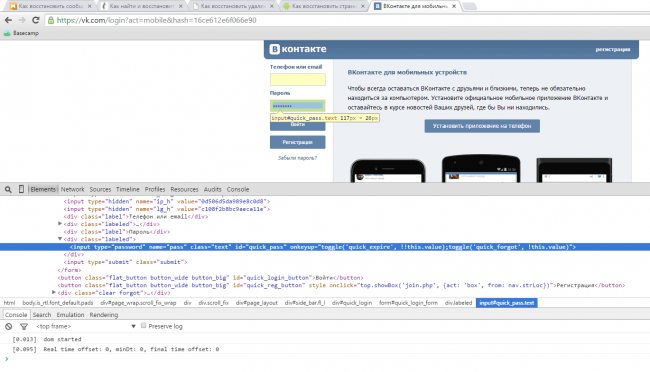This screenshot has width=650, height=372.
Task: Enable the Preserve log checkbox
Action: coord(143,326)
